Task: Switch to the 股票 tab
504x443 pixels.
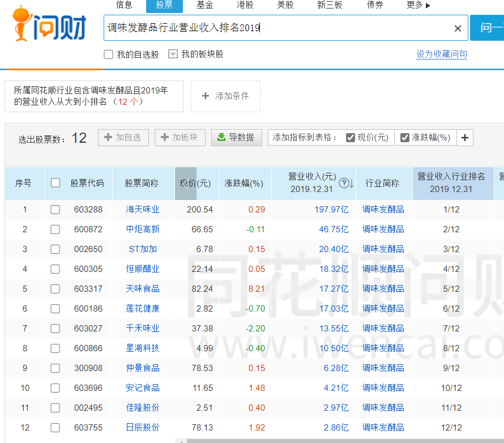Action: tap(164, 5)
